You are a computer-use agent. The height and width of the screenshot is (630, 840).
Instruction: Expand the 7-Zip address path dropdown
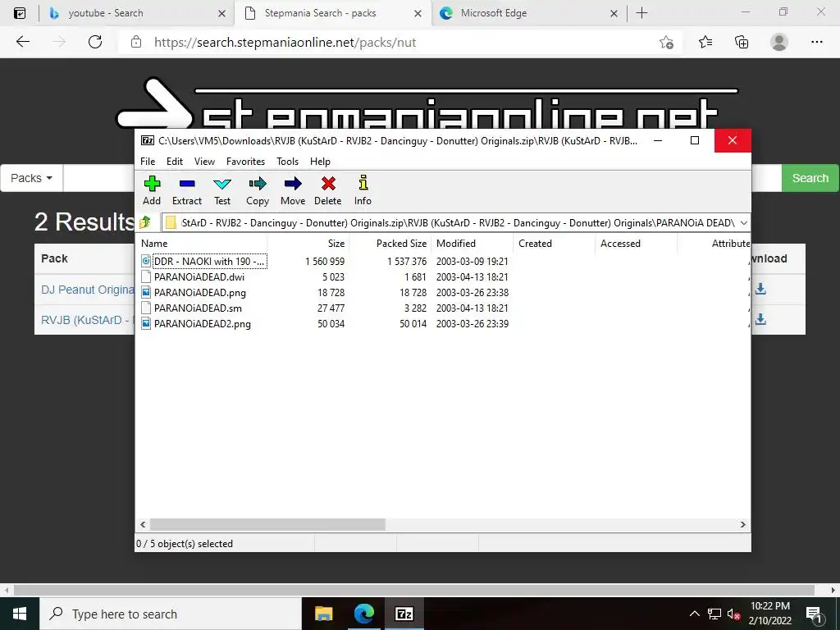pos(743,223)
